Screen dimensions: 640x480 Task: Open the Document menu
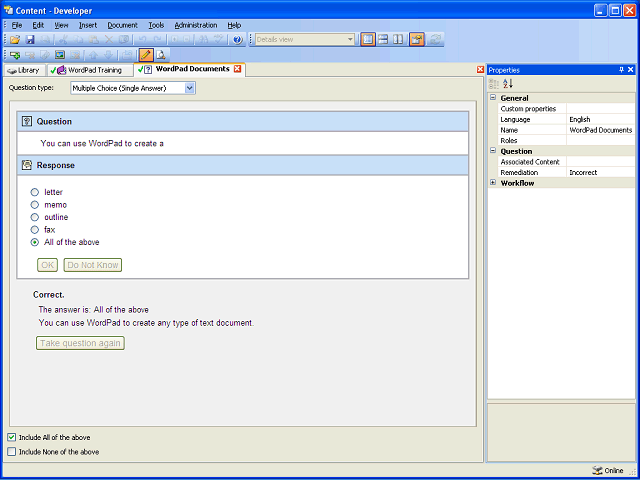122,25
